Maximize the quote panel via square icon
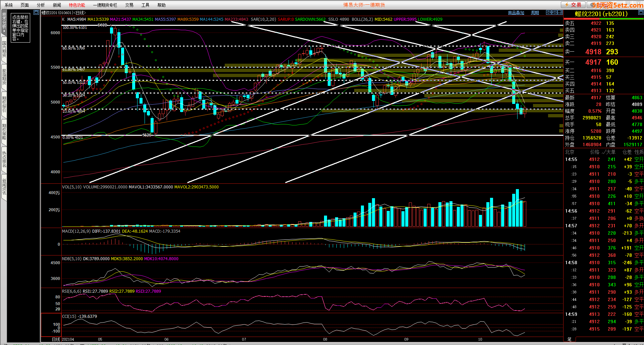644x345 pixels. point(641,12)
